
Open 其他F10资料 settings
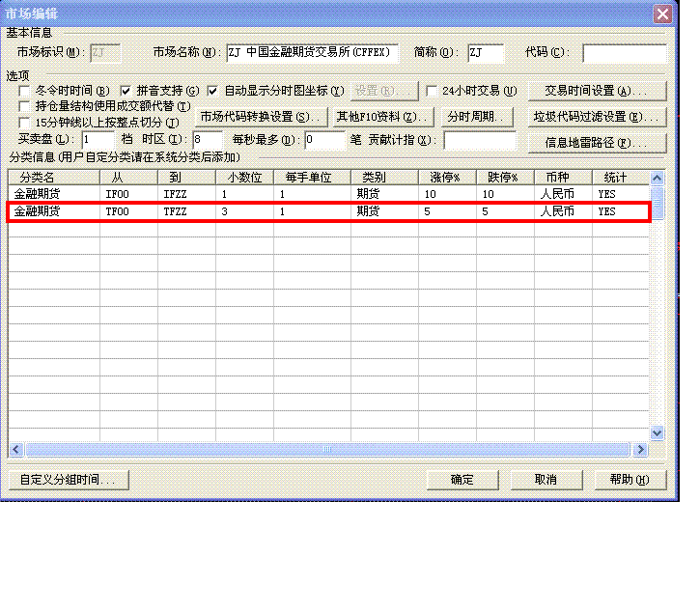tap(382, 117)
